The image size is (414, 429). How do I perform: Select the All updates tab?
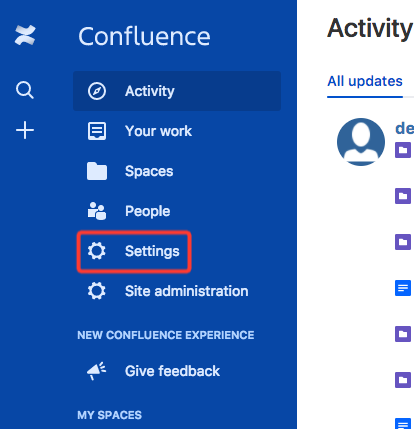pos(365,81)
